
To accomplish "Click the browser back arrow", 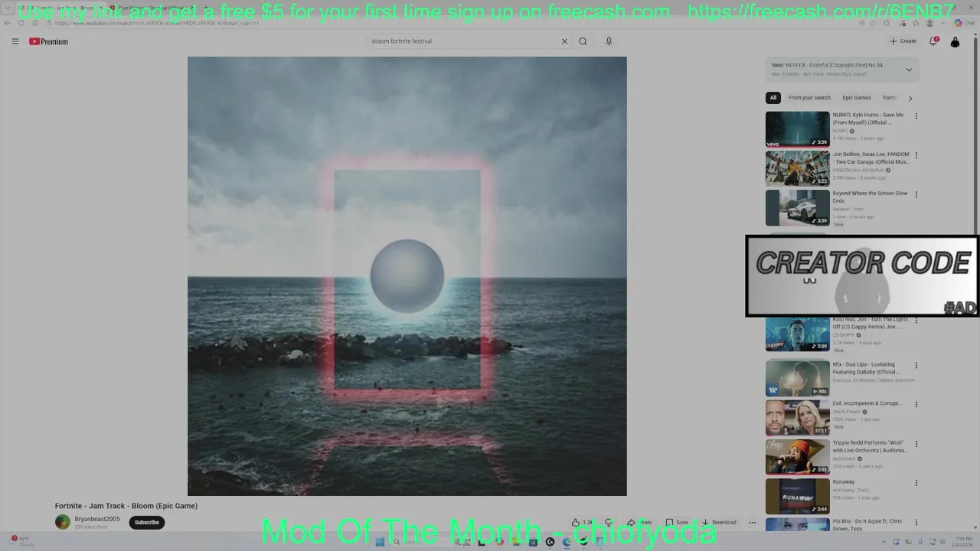I will tap(9, 23).
